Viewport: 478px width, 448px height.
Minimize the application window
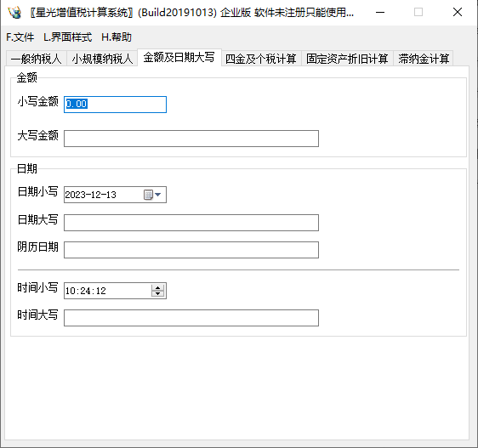click(380, 12)
